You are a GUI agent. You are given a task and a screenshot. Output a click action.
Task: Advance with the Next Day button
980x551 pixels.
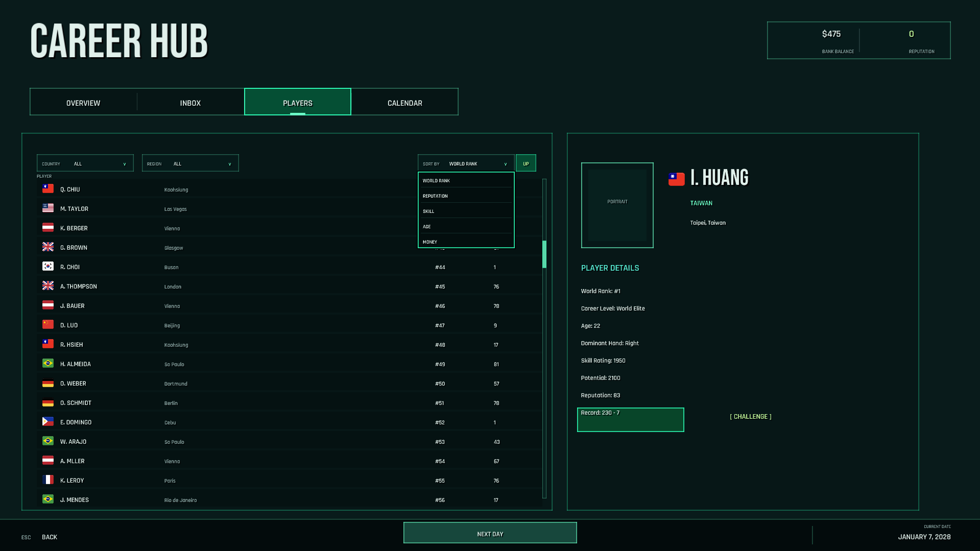click(490, 533)
